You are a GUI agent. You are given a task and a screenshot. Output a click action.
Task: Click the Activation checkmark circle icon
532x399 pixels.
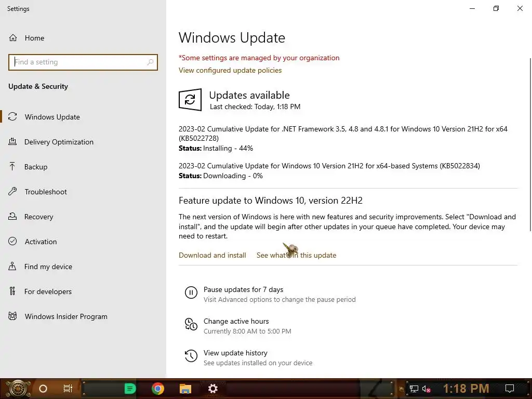tap(12, 241)
